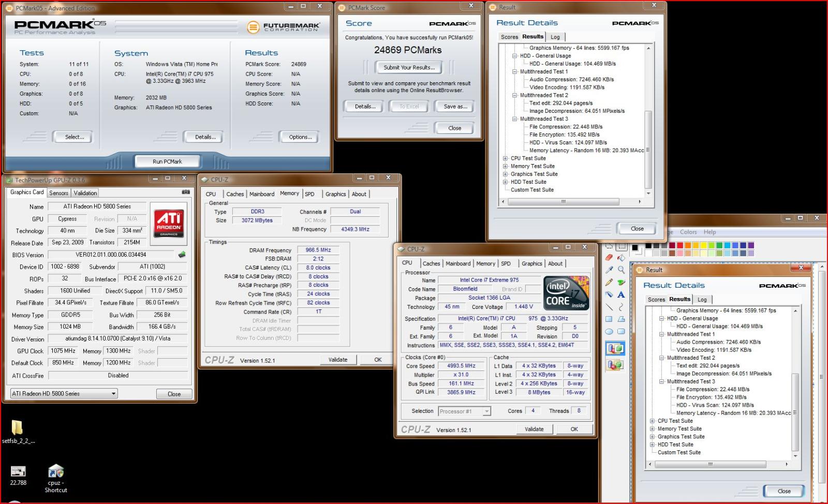Pick the red color swatch in Paint
This screenshot has width=828, height=504.
tap(680, 245)
